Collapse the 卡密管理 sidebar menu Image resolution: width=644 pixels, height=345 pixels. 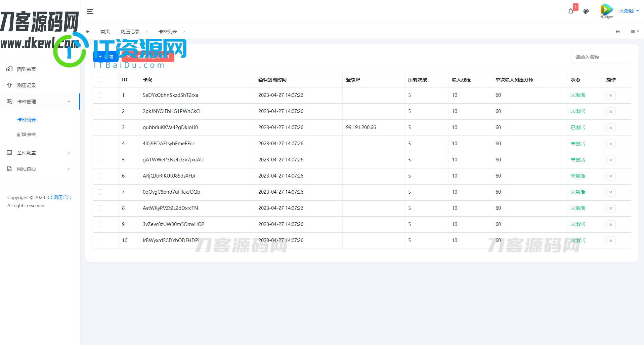[x=40, y=102]
